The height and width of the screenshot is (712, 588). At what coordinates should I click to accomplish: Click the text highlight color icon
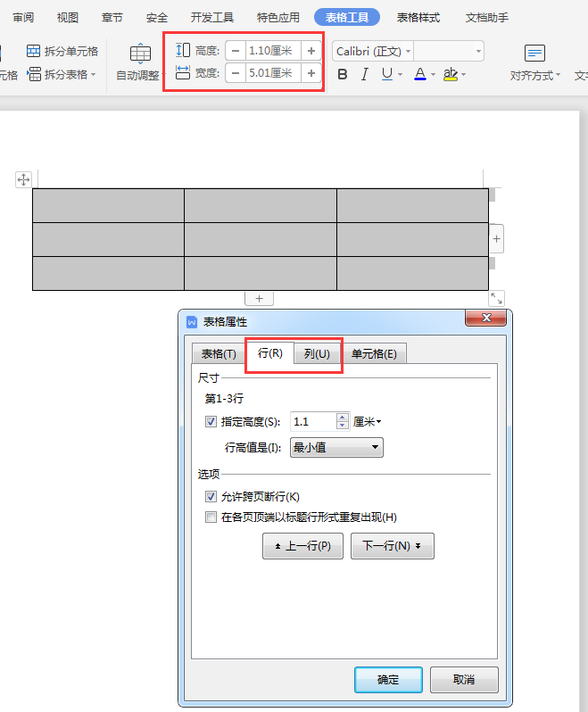click(451, 75)
